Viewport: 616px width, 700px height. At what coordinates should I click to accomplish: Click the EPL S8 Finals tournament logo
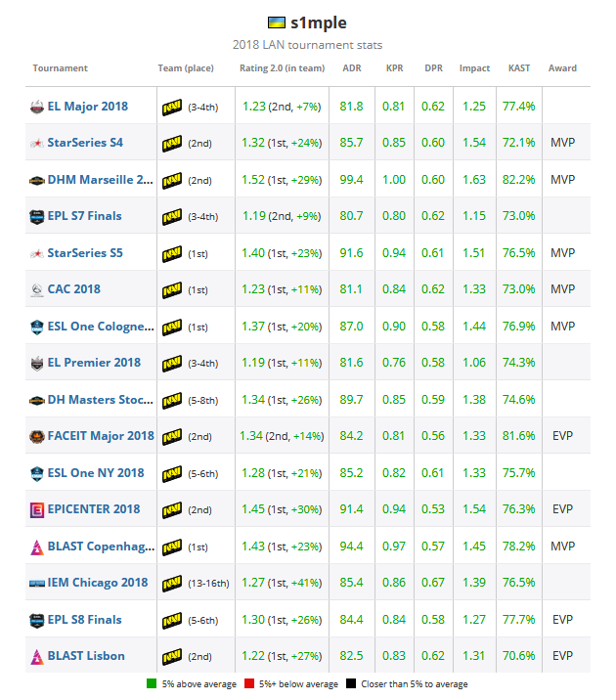pyautogui.click(x=37, y=620)
